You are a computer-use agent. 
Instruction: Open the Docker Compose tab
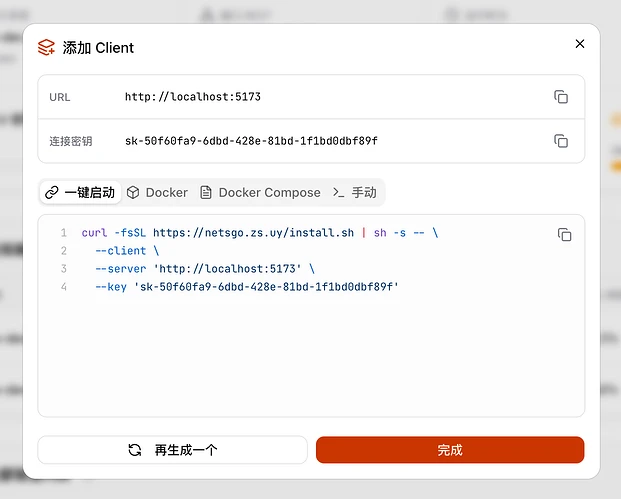click(260, 192)
